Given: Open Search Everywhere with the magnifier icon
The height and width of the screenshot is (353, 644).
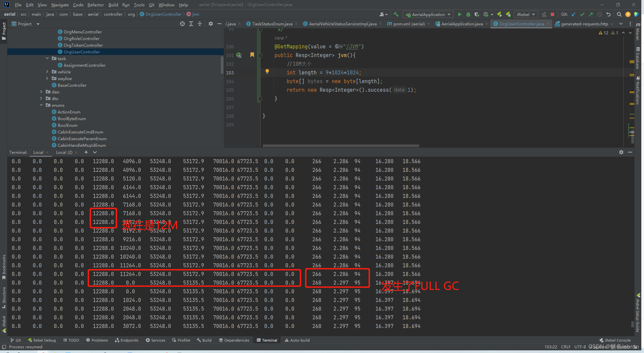Looking at the screenshot, I should [619, 14].
